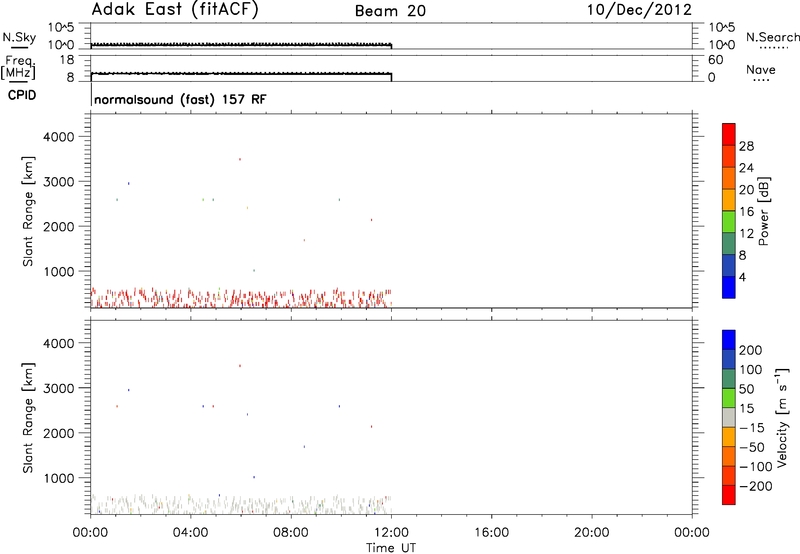Image resolution: width=800 pixels, height=554 pixels.
Task: Select the "Beam 20" header text
Action: click(x=390, y=11)
